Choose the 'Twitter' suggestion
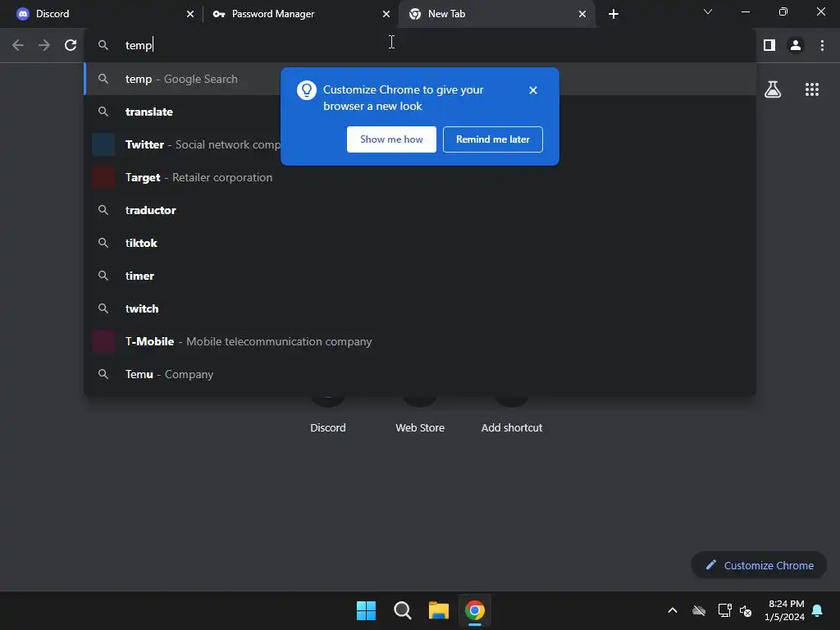The height and width of the screenshot is (630, 840). tap(420, 144)
